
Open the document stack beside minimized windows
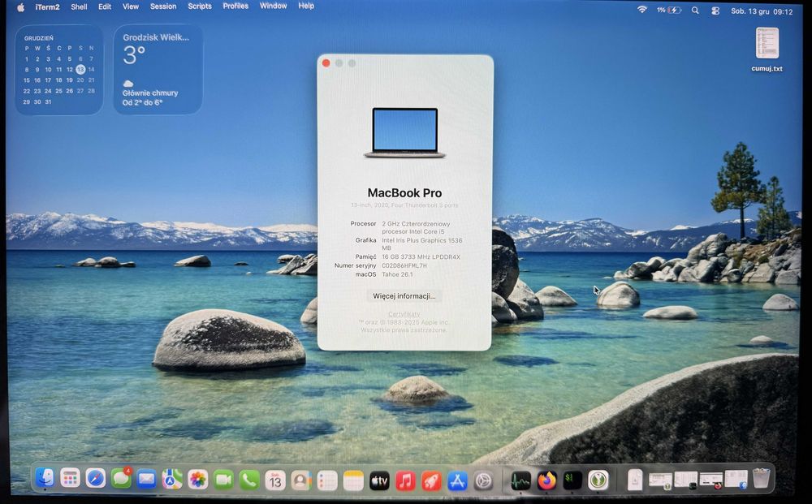pos(635,480)
